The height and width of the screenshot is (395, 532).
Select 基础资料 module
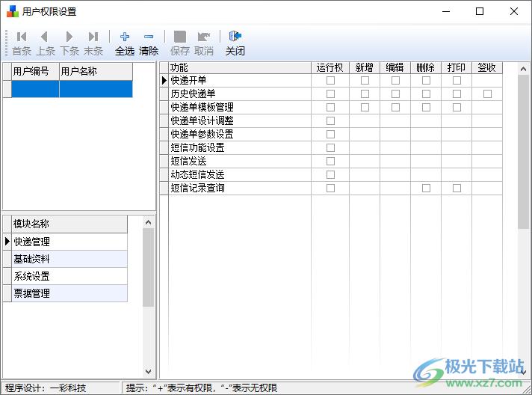[x=69, y=259]
